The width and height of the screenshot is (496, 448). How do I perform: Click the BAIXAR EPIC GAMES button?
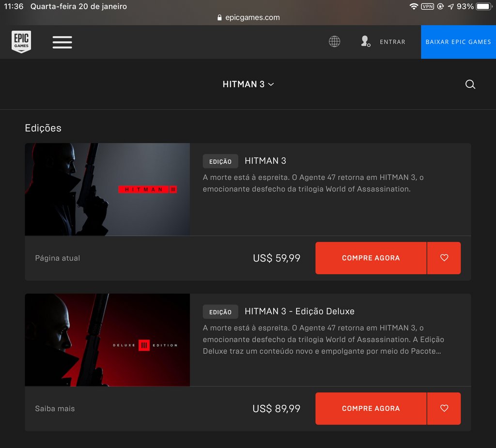point(458,42)
